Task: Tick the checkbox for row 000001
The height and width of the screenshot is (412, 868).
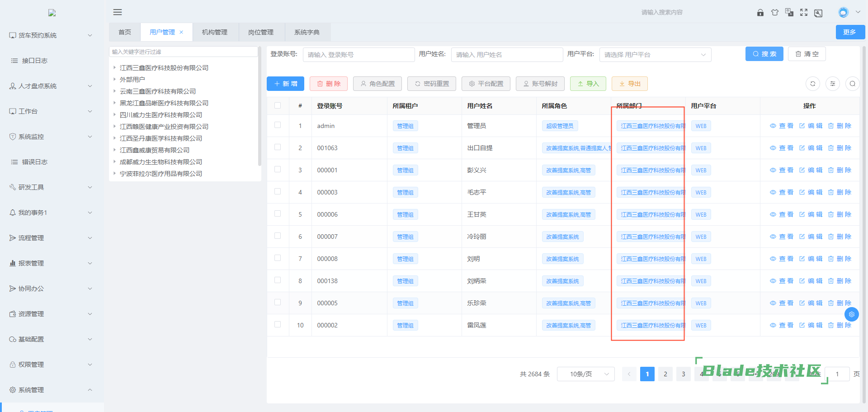Action: coord(278,170)
